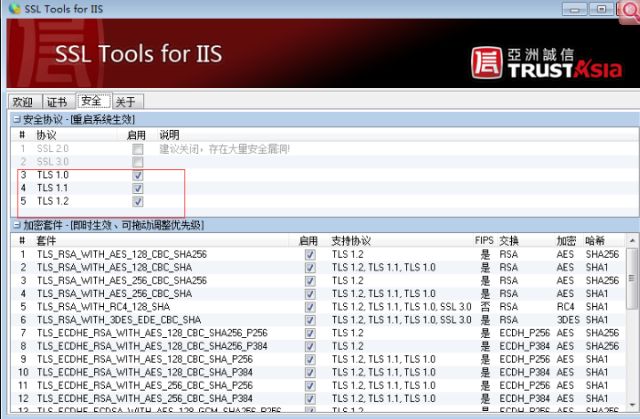The image size is (640, 419).
Task: Toggle the TLS 1.1 protocol checkbox
Action: 138,188
